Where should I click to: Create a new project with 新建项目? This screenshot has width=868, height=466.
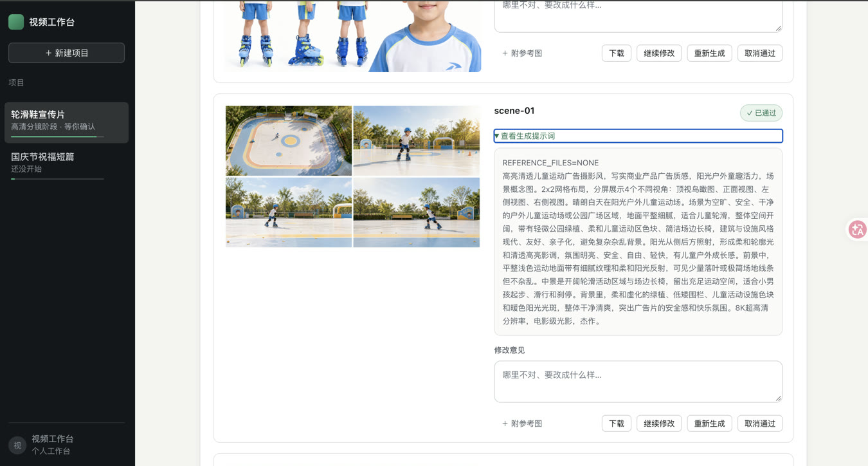(66, 53)
